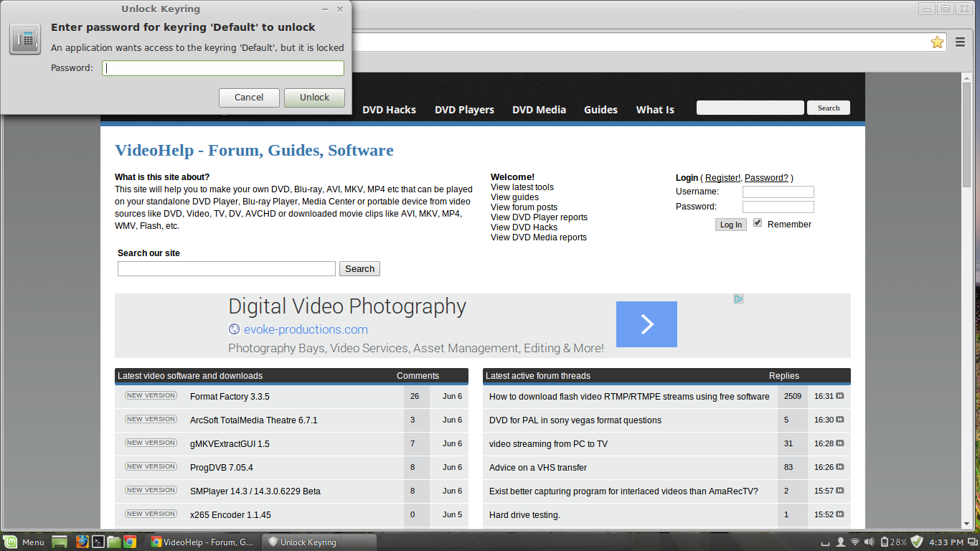
Task: Click the login Username field
Action: pos(778,192)
